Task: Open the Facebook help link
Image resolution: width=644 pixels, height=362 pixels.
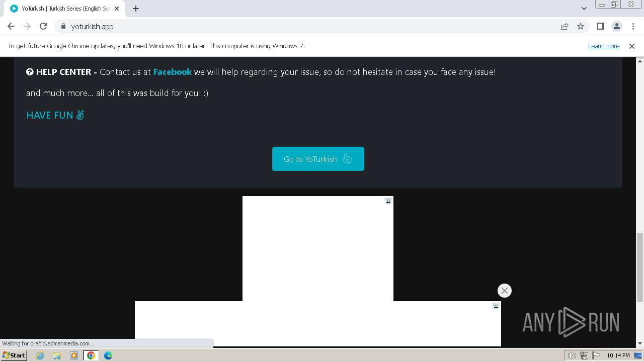Action: 172,72
